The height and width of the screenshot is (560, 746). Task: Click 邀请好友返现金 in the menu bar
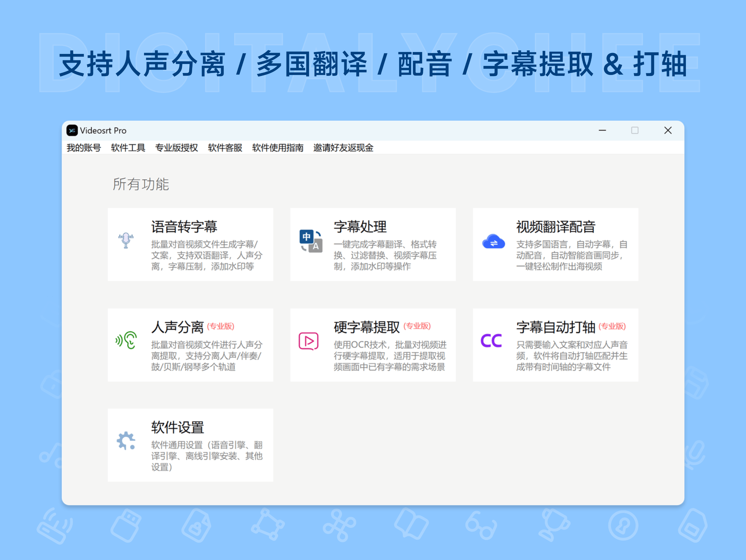(x=343, y=148)
